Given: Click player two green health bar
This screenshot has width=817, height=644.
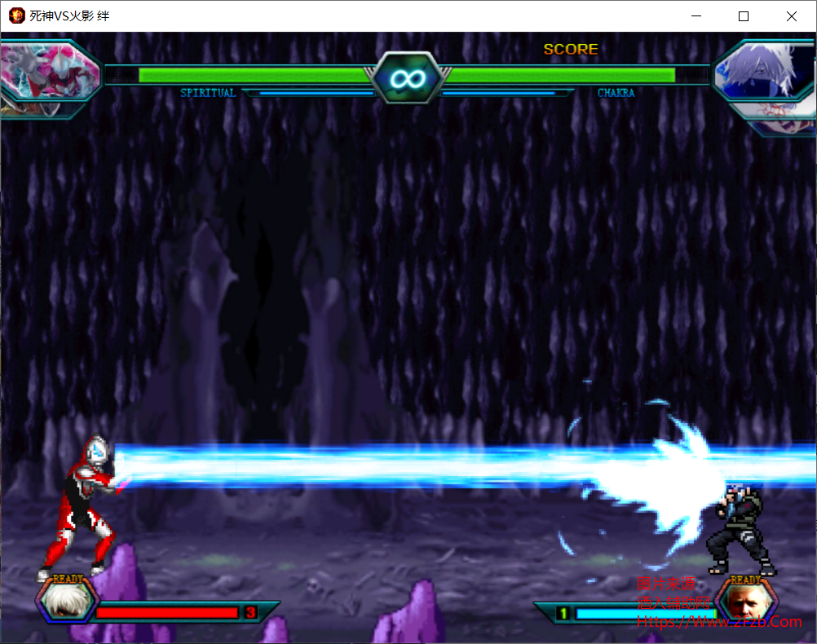Looking at the screenshot, I should (x=560, y=76).
